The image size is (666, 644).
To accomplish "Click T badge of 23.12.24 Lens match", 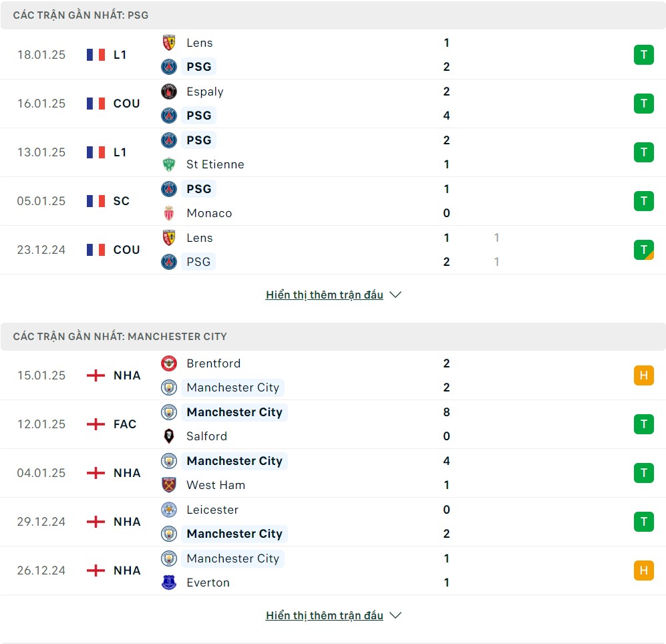I will [643, 250].
